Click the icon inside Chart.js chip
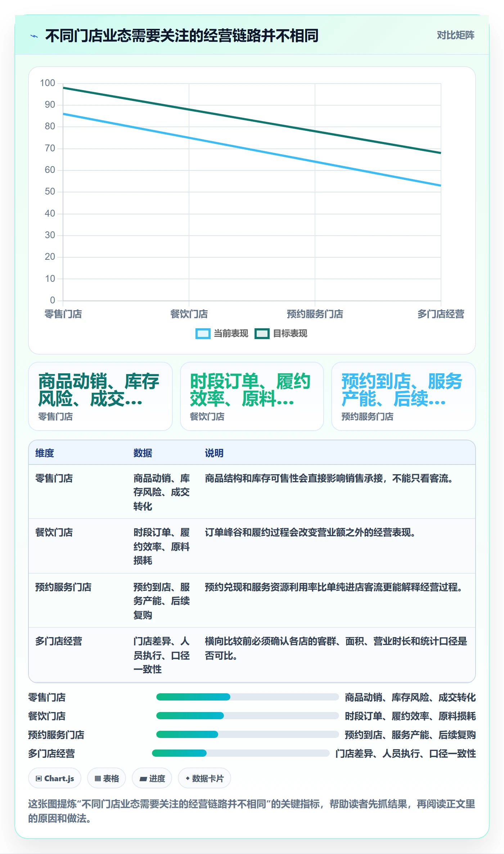504x854 pixels. [39, 779]
